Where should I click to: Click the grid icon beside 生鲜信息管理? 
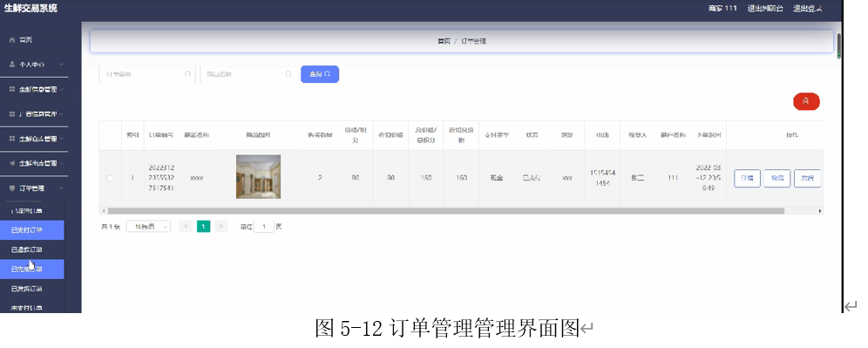pyautogui.click(x=12, y=89)
